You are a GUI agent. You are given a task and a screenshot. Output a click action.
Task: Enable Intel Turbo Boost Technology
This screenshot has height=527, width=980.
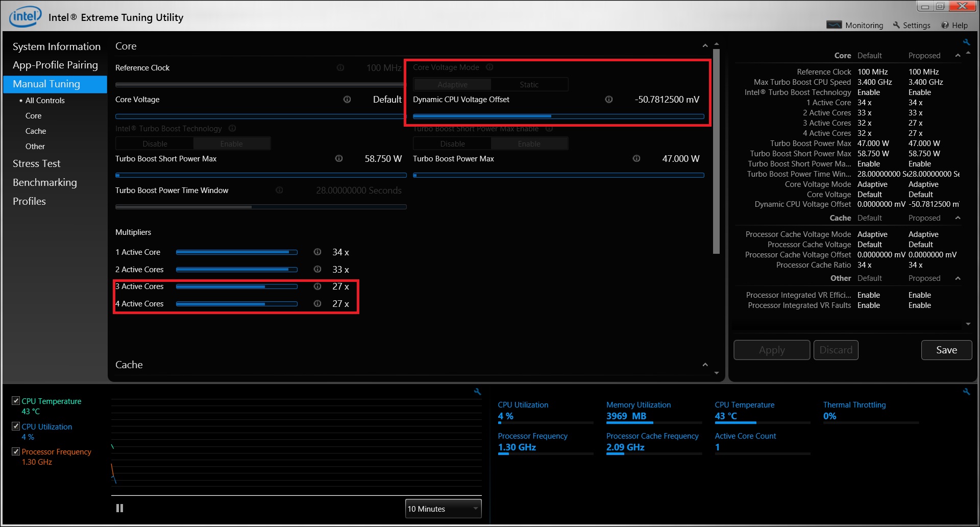tap(231, 143)
